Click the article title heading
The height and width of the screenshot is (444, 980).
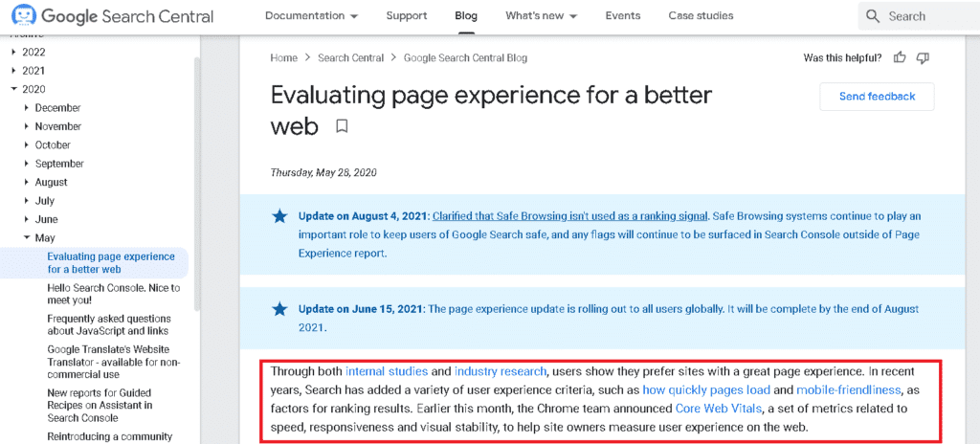[491, 111]
